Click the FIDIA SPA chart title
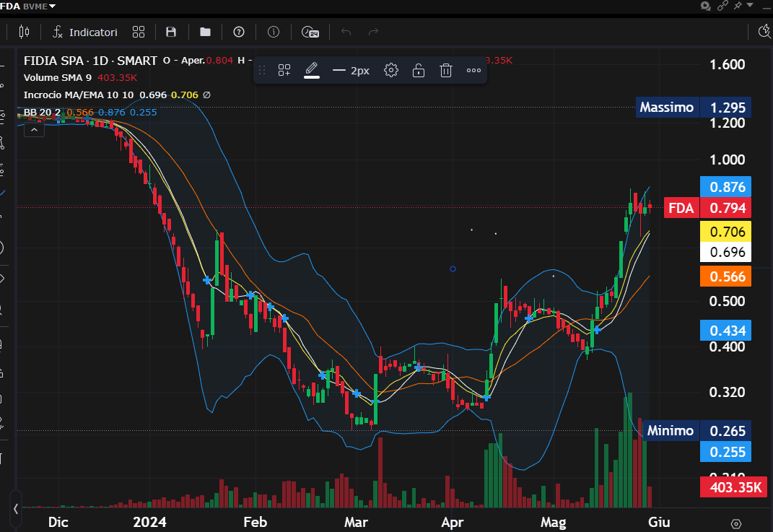This screenshot has height=532, width=773. click(x=90, y=61)
